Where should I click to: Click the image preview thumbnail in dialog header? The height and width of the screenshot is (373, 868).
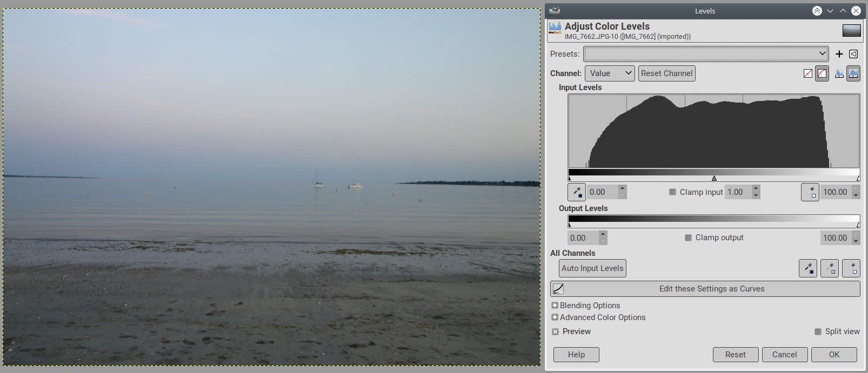click(x=852, y=31)
